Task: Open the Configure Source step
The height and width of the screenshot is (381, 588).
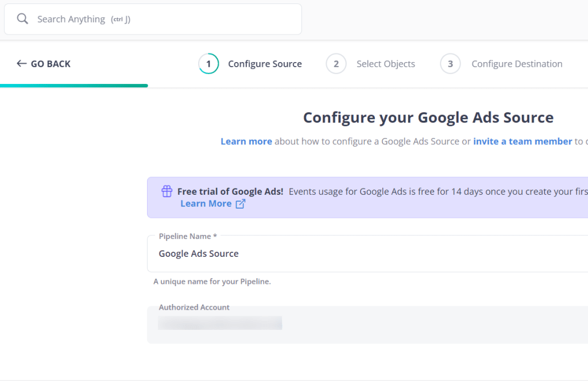Action: pyautogui.click(x=265, y=64)
